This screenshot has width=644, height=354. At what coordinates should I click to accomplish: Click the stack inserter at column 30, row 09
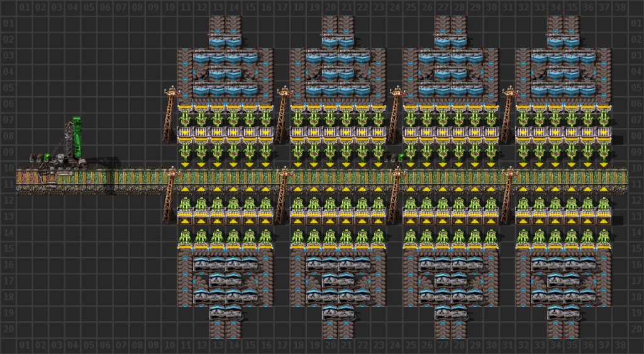(x=491, y=151)
